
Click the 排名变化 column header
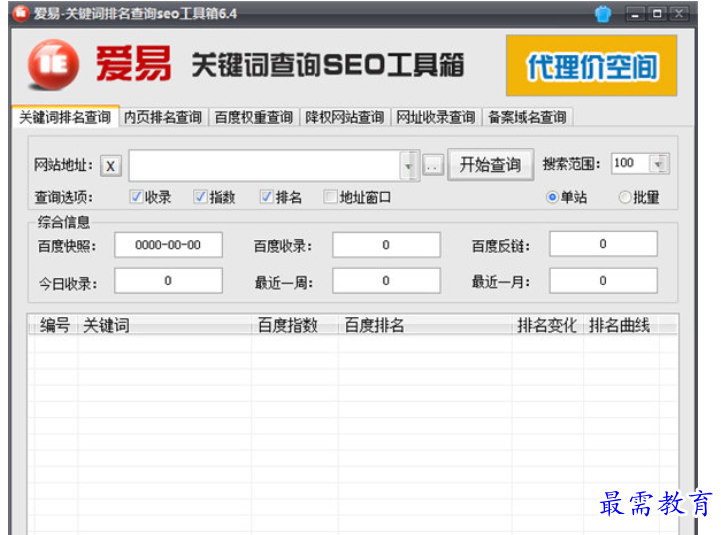pyautogui.click(x=547, y=325)
